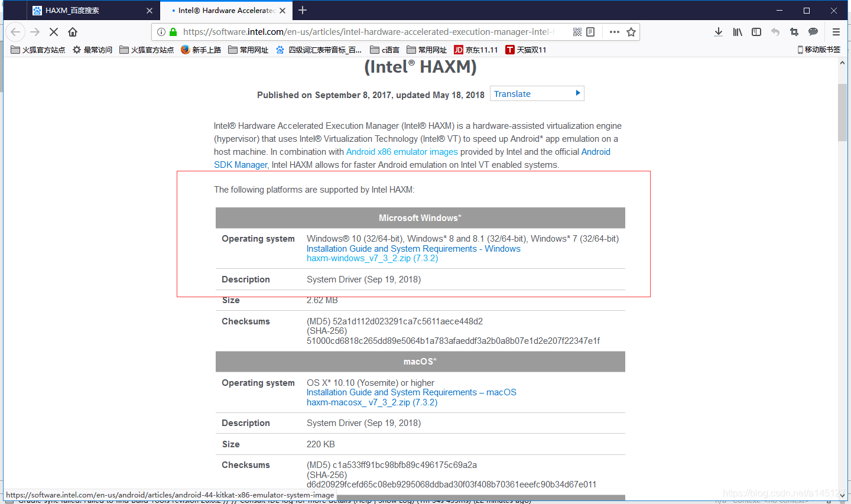
Task: Open the chat bubble toolbar icon
Action: coord(813,32)
